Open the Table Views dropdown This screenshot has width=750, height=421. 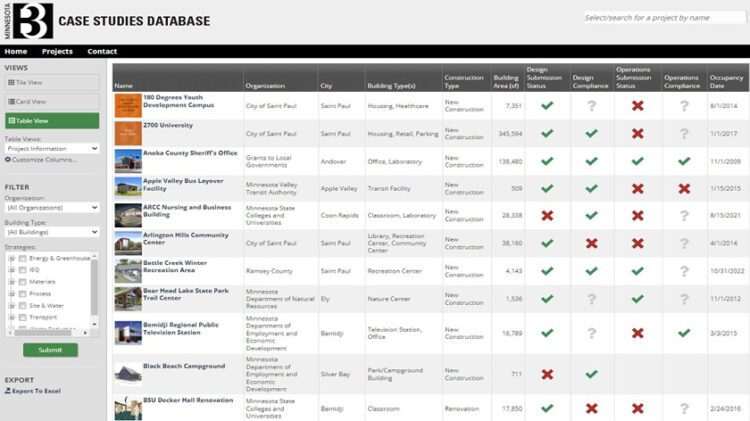[x=51, y=148]
